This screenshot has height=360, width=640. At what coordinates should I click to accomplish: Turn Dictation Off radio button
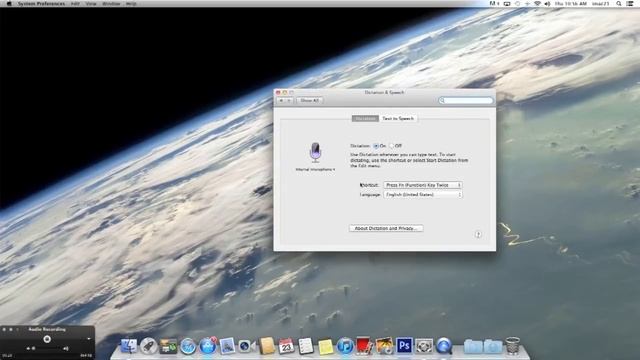(392, 146)
